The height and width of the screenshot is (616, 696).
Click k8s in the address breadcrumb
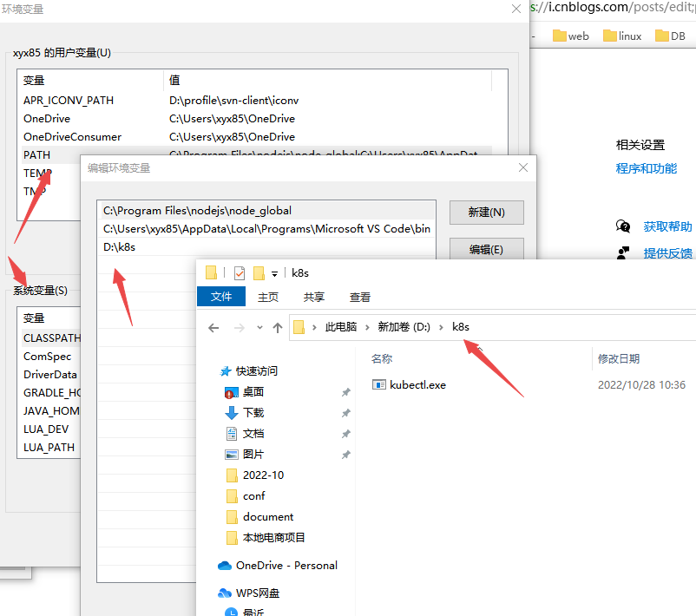(461, 327)
